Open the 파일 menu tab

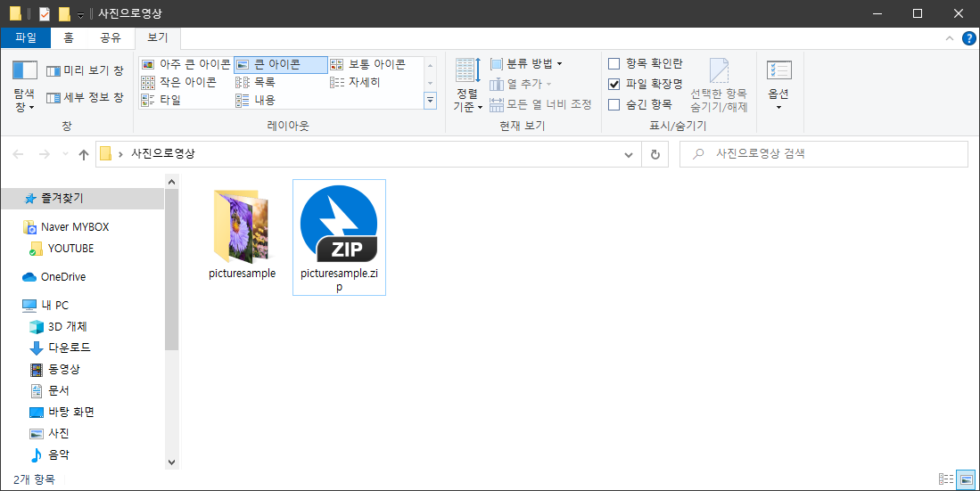click(x=26, y=38)
